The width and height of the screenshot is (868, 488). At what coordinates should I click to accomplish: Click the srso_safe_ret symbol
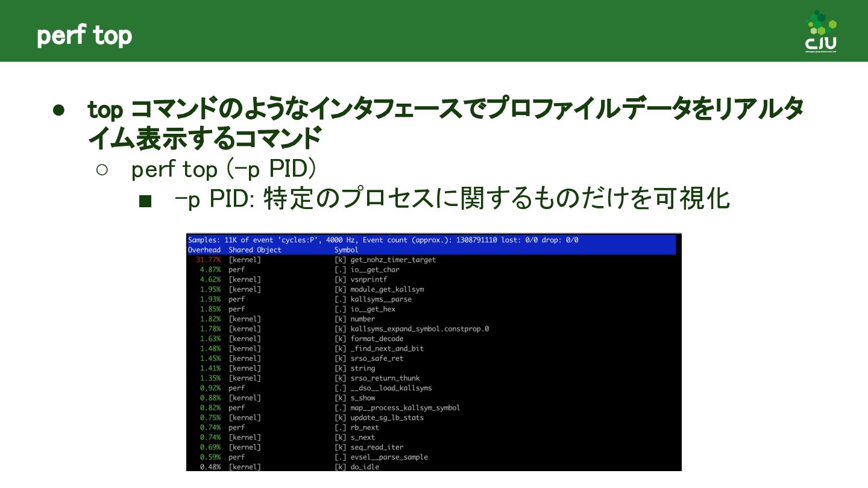pos(377,358)
